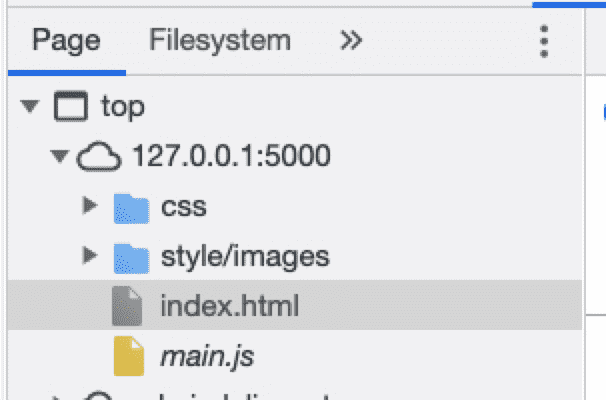Switch to the Page tab
Screen dimensions: 606x400
pyautogui.click(x=66, y=41)
